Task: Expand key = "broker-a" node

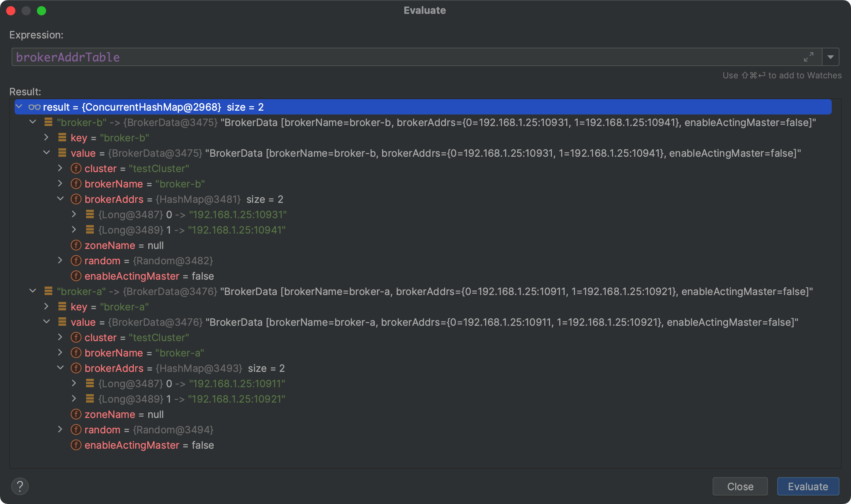Action: 47,307
